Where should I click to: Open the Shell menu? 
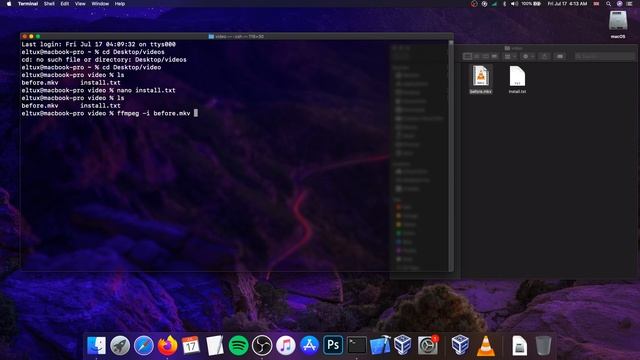coord(49,4)
